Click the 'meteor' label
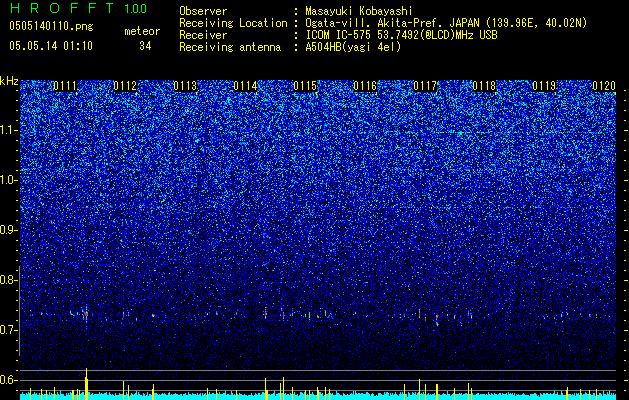The height and width of the screenshot is (400, 629). (x=142, y=31)
